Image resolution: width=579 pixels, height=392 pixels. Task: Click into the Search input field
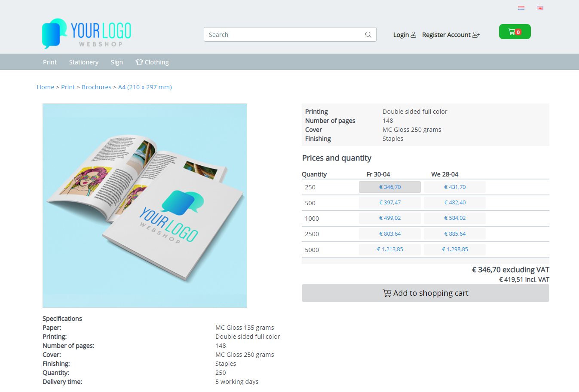284,35
